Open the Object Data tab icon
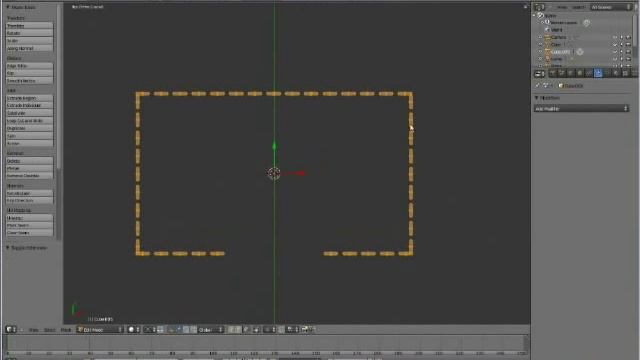The height and width of the screenshot is (360, 640). 607,73
